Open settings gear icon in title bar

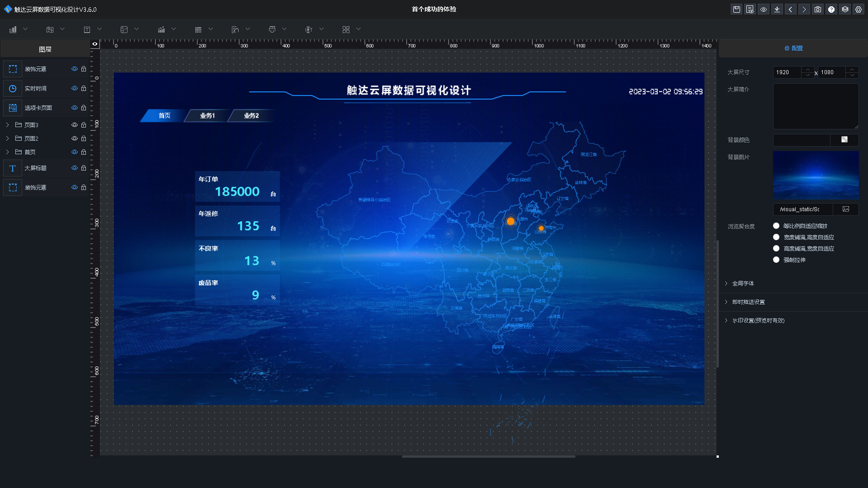[859, 9]
